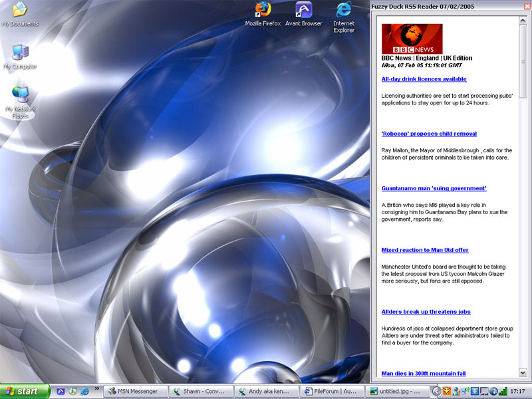Click the round blue 'a' tray icon
The height and width of the screenshot is (399, 532).
pyautogui.click(x=493, y=392)
